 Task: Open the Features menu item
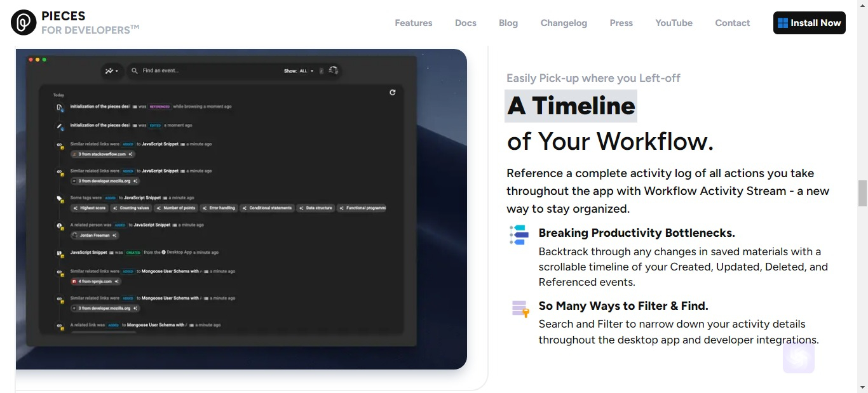point(414,23)
